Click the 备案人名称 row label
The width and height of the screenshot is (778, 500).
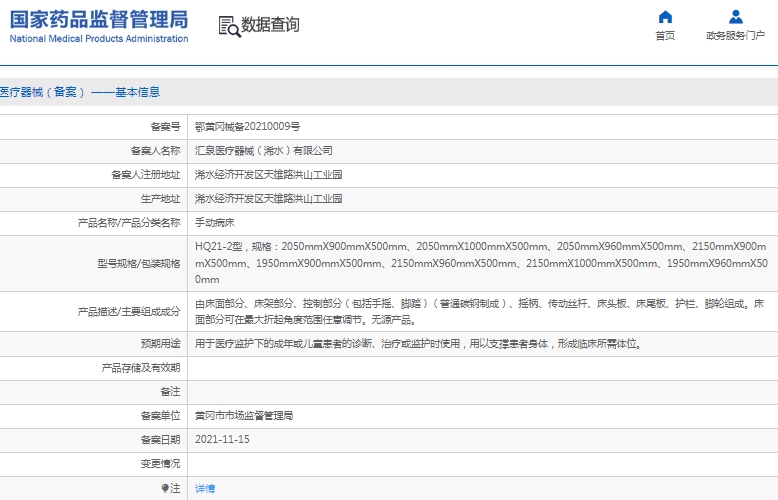pos(155,151)
